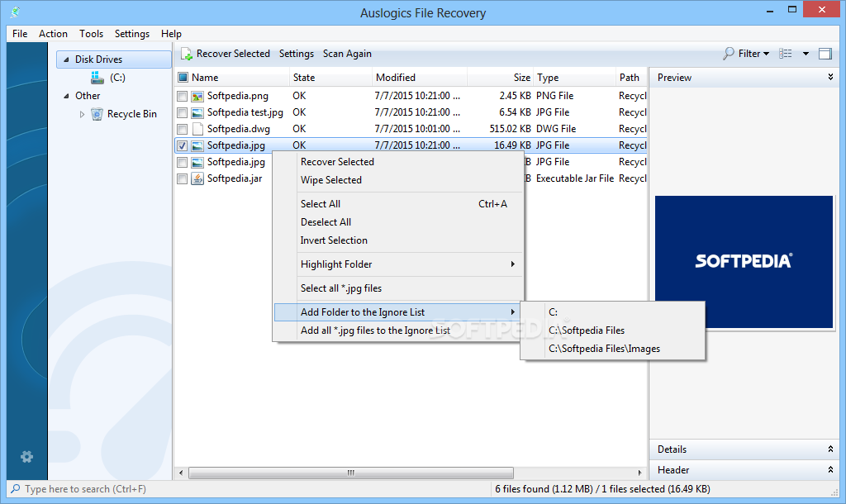
Task: Click the scrollbar left arrow
Action: coord(181,473)
